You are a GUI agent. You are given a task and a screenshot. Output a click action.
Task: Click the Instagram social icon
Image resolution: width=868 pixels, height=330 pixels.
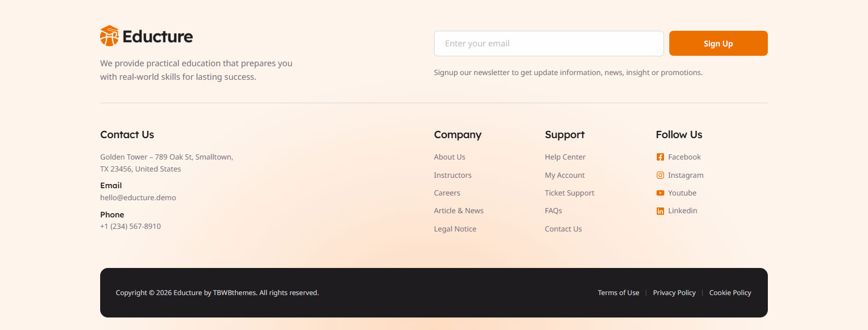660,175
